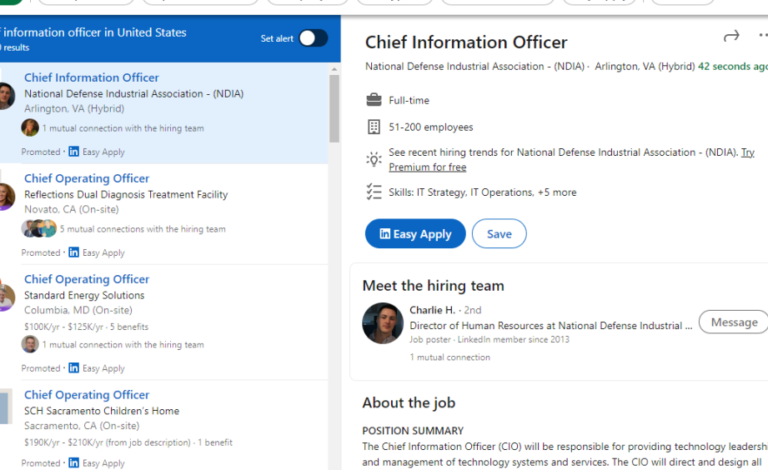This screenshot has height=470, width=768.
Task: Click $100K/yr - $125K/yr salary text
Action: click(62, 327)
